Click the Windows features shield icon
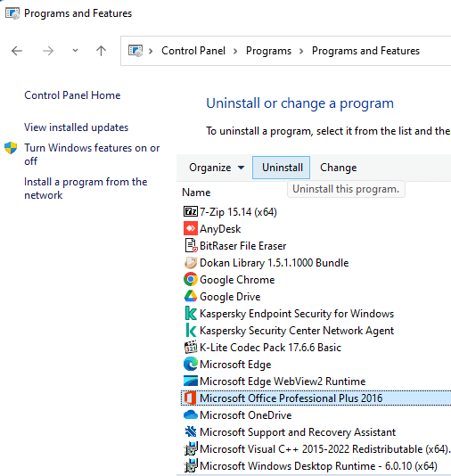 (11, 148)
